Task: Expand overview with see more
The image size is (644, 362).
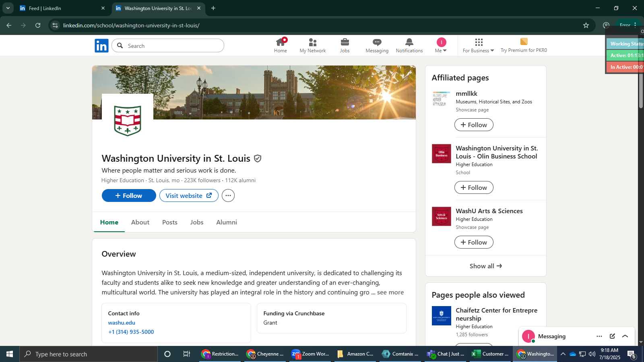Action: click(x=390, y=292)
